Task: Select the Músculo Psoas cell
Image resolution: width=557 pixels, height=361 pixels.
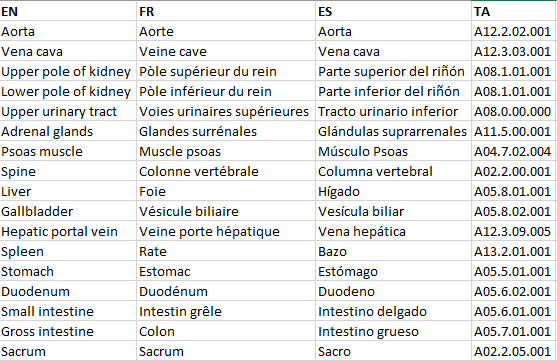Action: point(393,151)
